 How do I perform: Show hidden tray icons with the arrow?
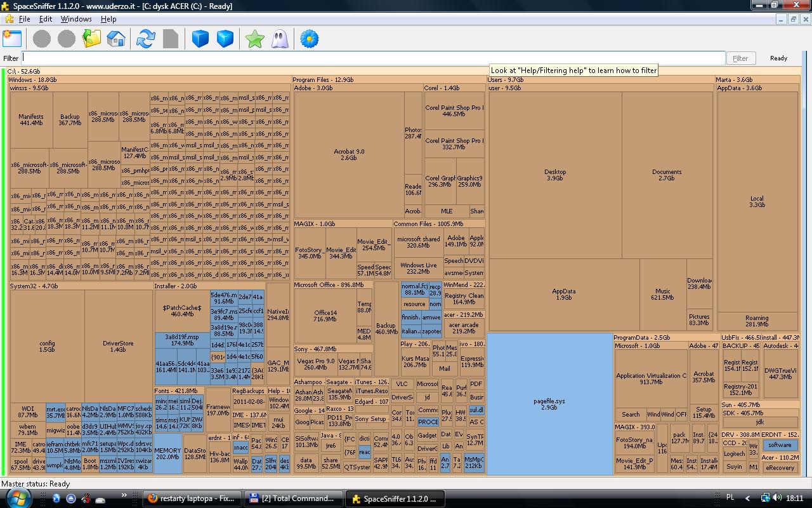point(747,498)
